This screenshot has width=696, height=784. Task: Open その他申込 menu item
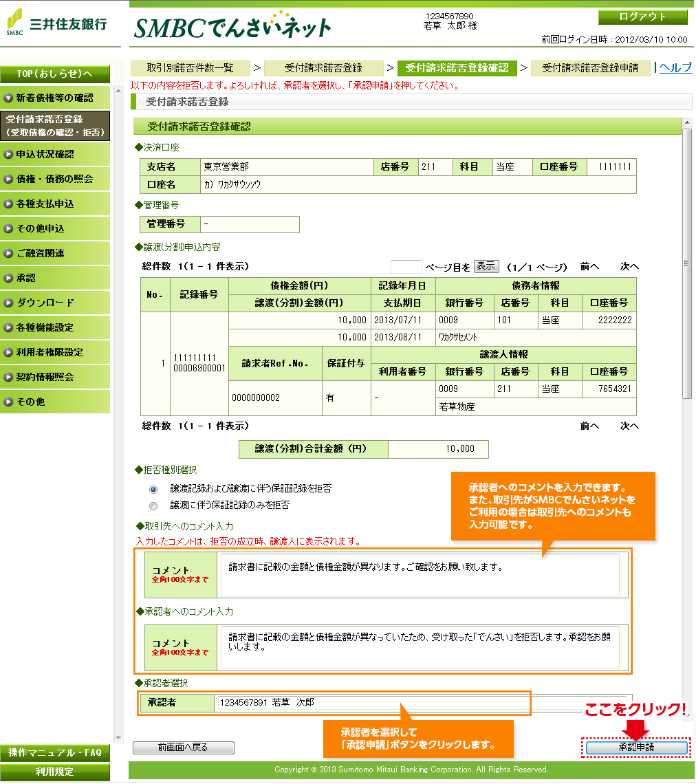coord(55,228)
